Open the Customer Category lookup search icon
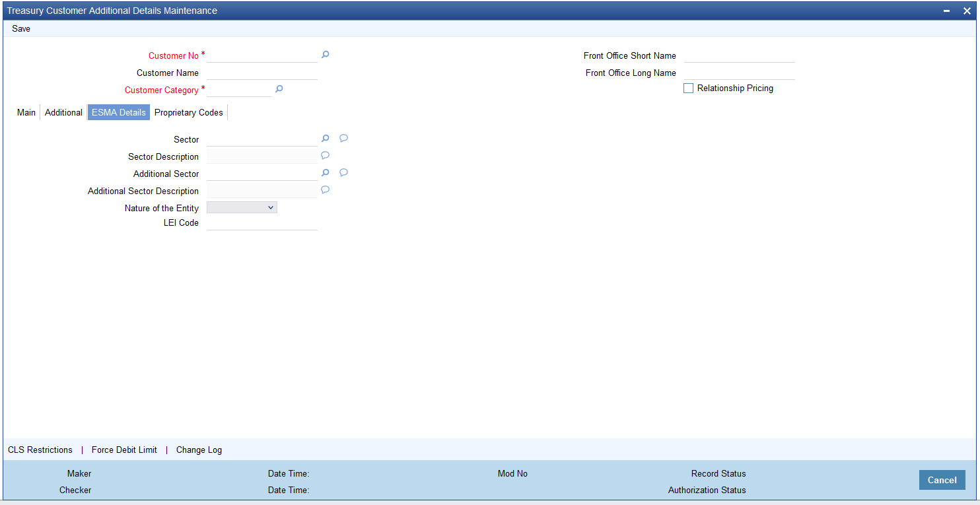 point(279,89)
